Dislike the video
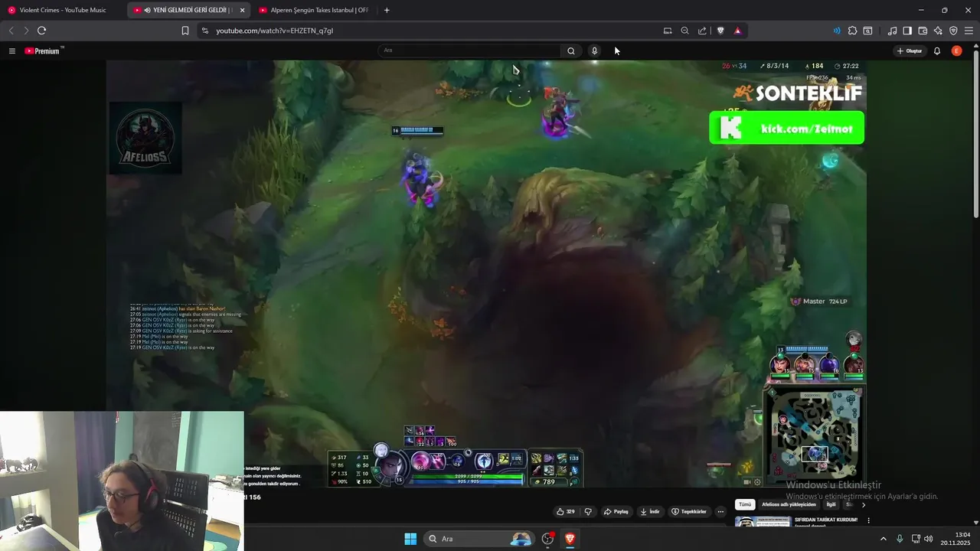The height and width of the screenshot is (551, 980). point(588,511)
